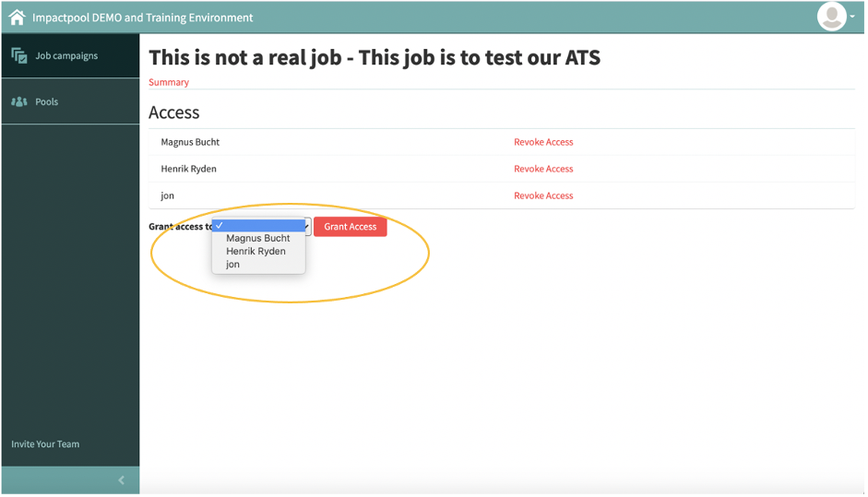Choose Magnus Bucht from the dropdown list

coord(258,238)
